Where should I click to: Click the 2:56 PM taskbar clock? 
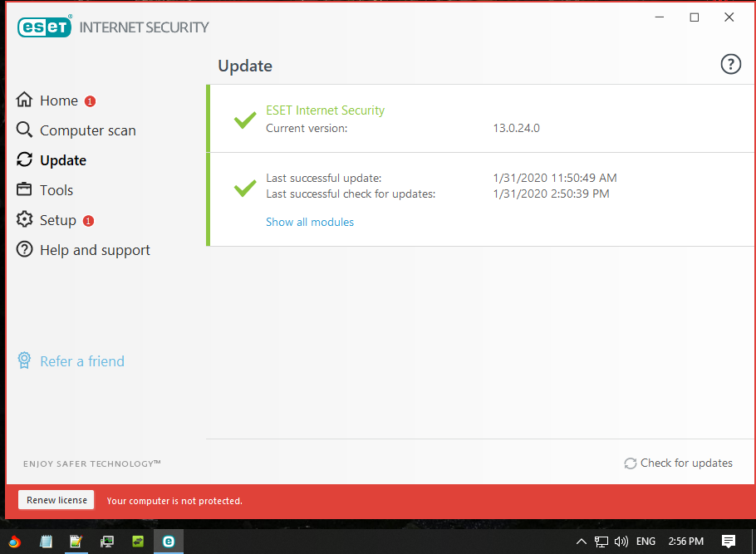(x=685, y=542)
